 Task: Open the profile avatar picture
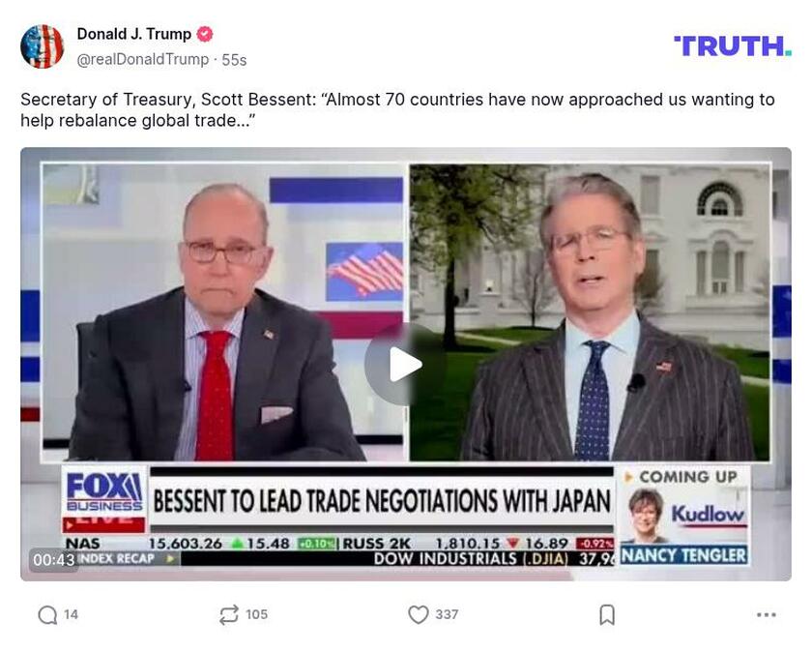coord(42,46)
